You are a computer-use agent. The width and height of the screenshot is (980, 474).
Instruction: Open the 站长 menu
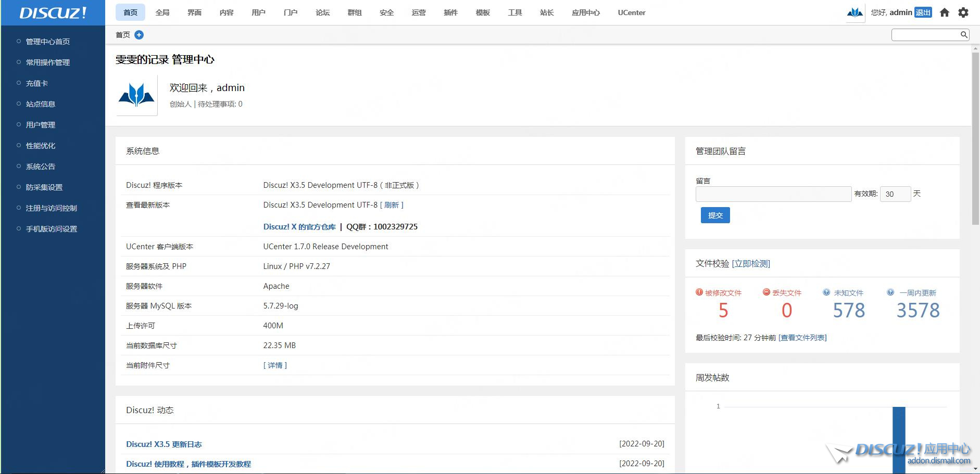[547, 12]
